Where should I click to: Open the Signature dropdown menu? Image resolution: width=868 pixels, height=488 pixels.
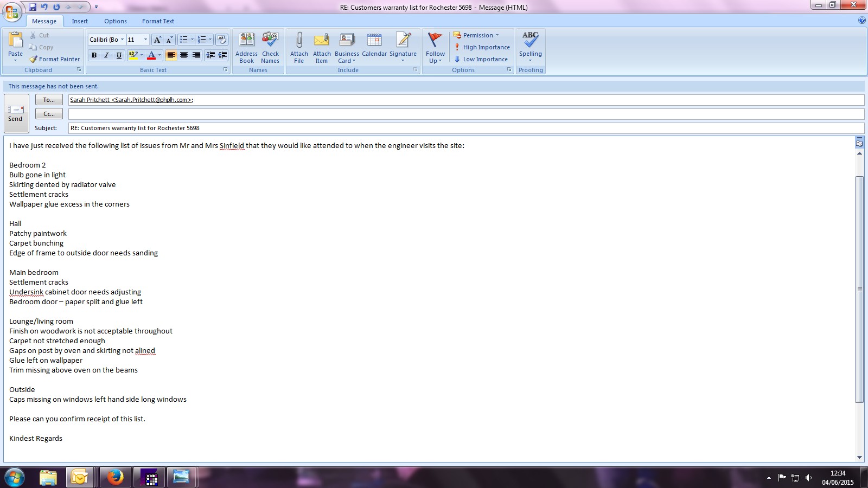[403, 47]
